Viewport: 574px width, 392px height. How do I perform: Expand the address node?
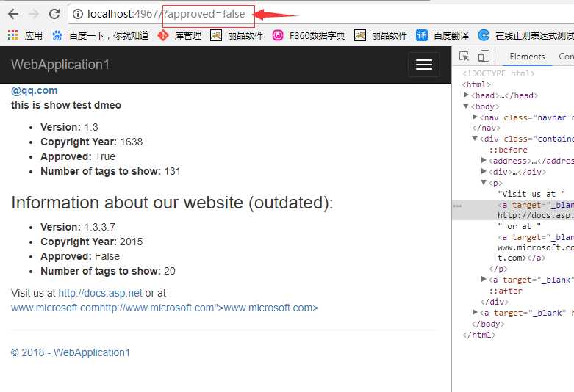point(484,160)
